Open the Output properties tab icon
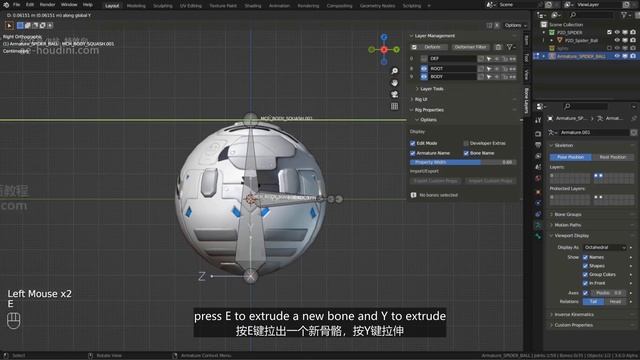 click(x=538, y=145)
